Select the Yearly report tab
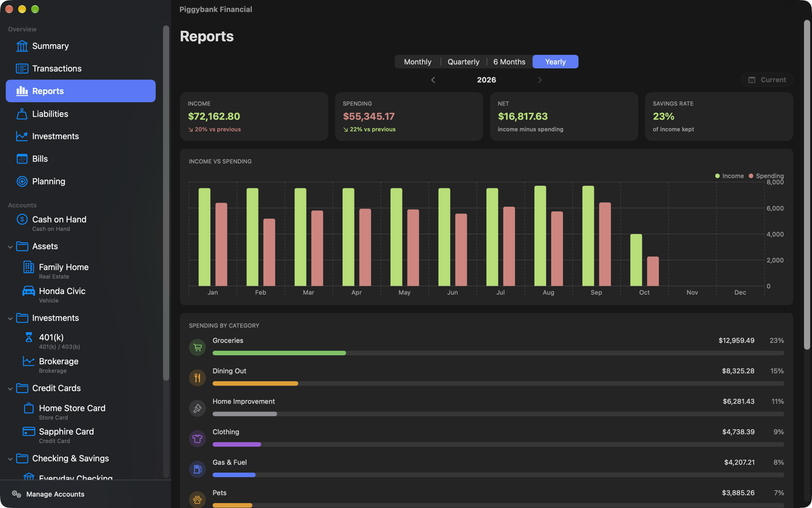Viewport: 812px width, 508px height. point(555,62)
